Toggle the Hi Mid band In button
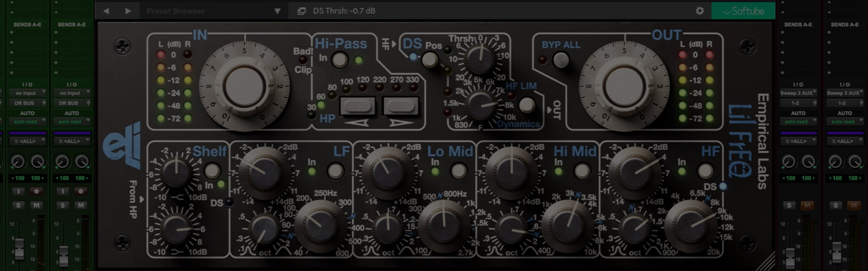The image size is (868, 271). tap(582, 171)
